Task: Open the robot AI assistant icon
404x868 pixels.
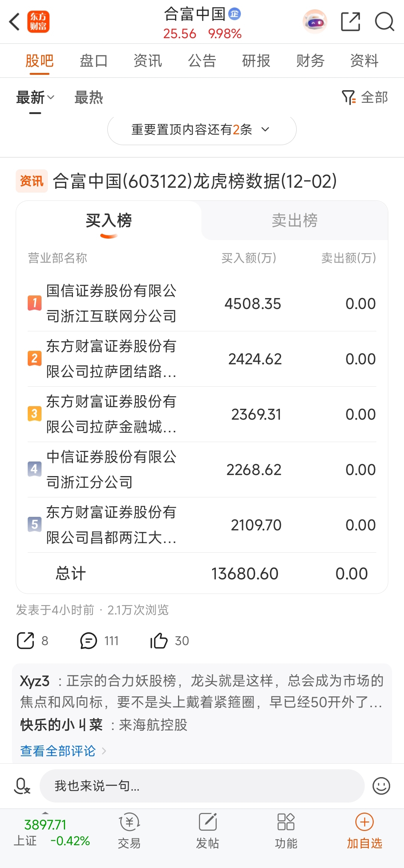Action: click(315, 22)
